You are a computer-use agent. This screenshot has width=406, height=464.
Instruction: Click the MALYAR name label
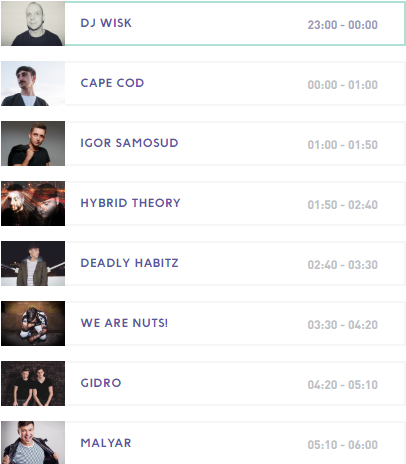[x=106, y=443]
